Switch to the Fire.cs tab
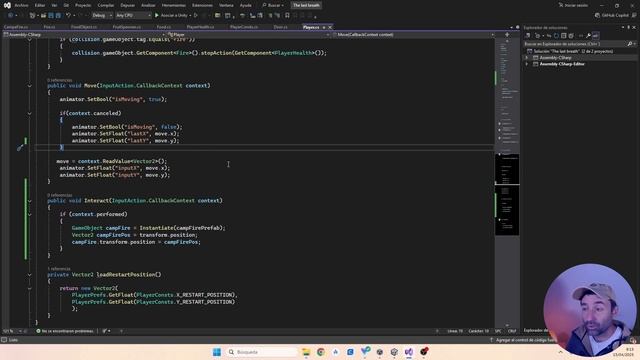The image size is (640, 360). point(49,27)
